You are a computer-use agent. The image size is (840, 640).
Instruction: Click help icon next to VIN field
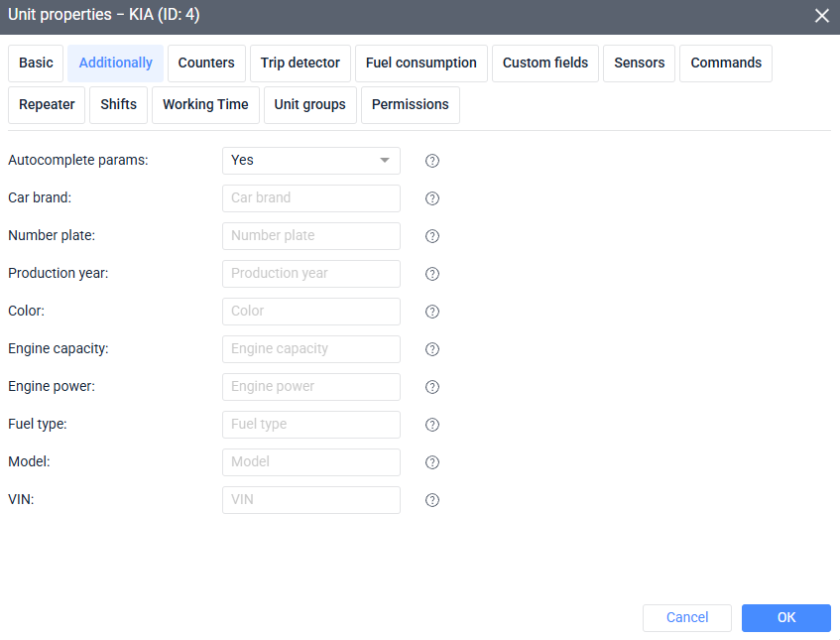pyautogui.click(x=432, y=500)
